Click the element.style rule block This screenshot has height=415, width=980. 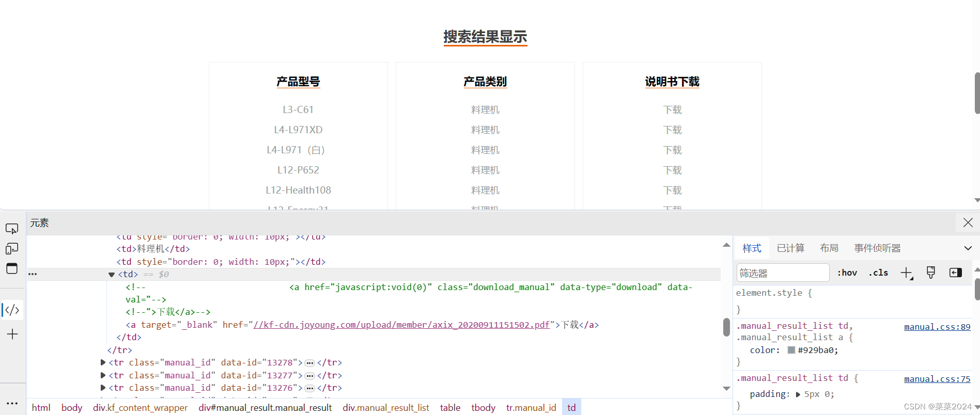[x=852, y=301]
